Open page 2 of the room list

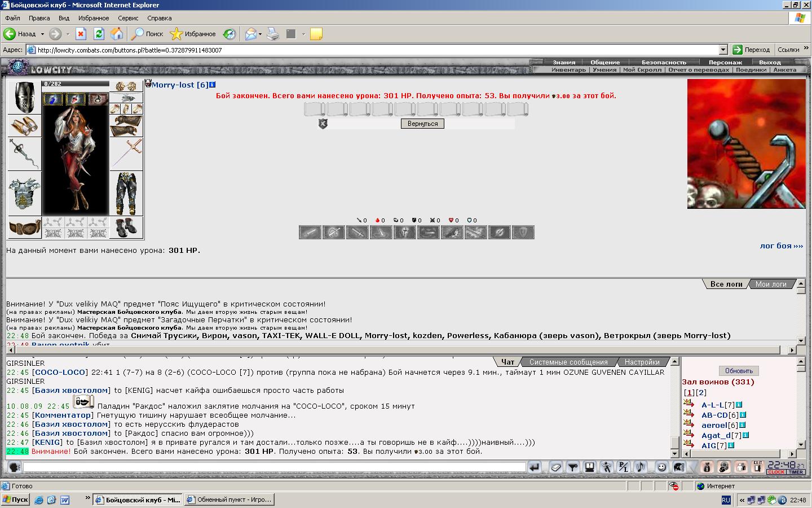(701, 392)
